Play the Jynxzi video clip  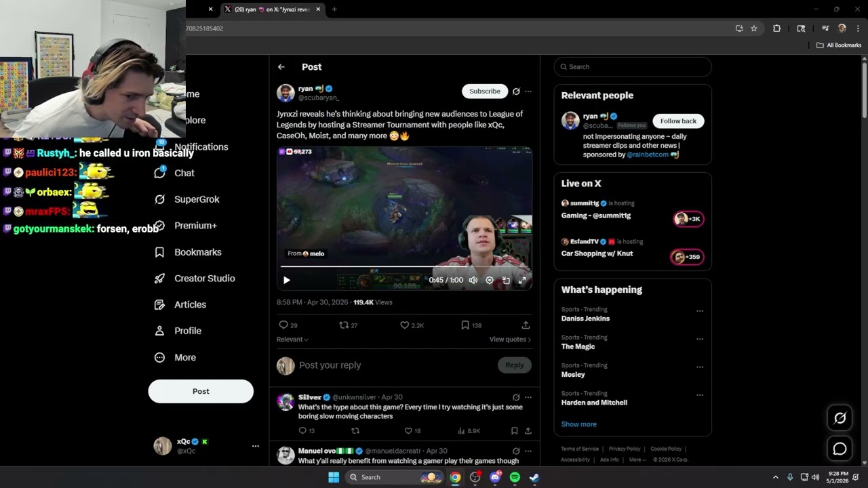287,280
